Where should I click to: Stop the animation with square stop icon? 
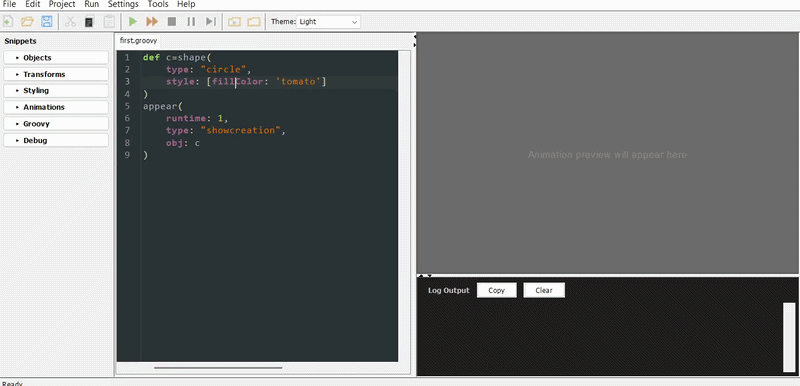[x=172, y=21]
